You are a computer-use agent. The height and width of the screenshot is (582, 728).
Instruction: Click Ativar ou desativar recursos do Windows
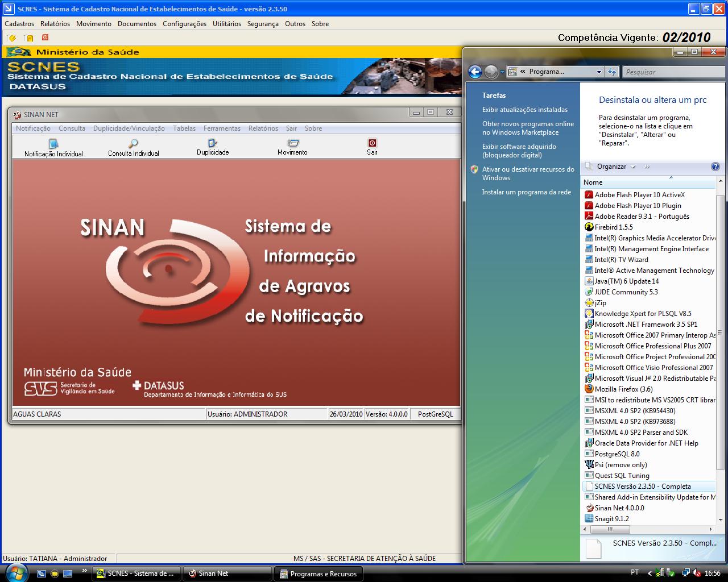(528, 173)
